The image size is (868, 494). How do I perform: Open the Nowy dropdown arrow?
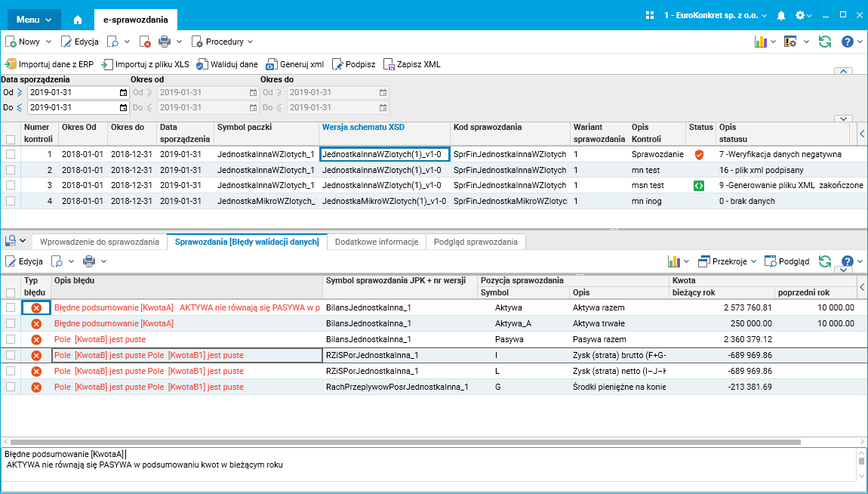coord(49,42)
